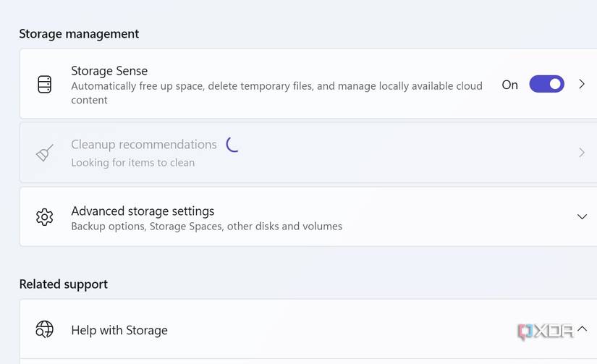Image resolution: width=597 pixels, height=364 pixels.
Task: Click the On label beside the toggle
Action: [x=510, y=85]
